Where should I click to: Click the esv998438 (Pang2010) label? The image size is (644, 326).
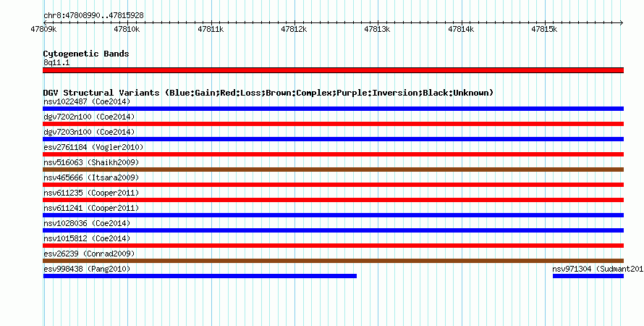[87, 269]
